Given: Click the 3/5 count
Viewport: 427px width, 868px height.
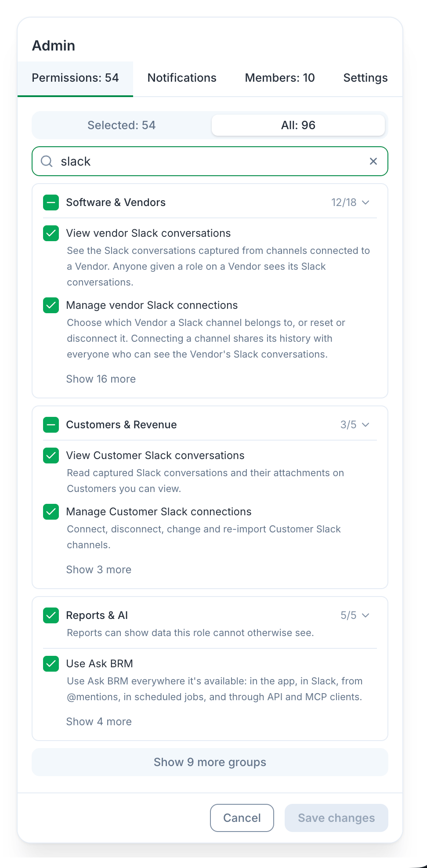Looking at the screenshot, I should point(348,425).
